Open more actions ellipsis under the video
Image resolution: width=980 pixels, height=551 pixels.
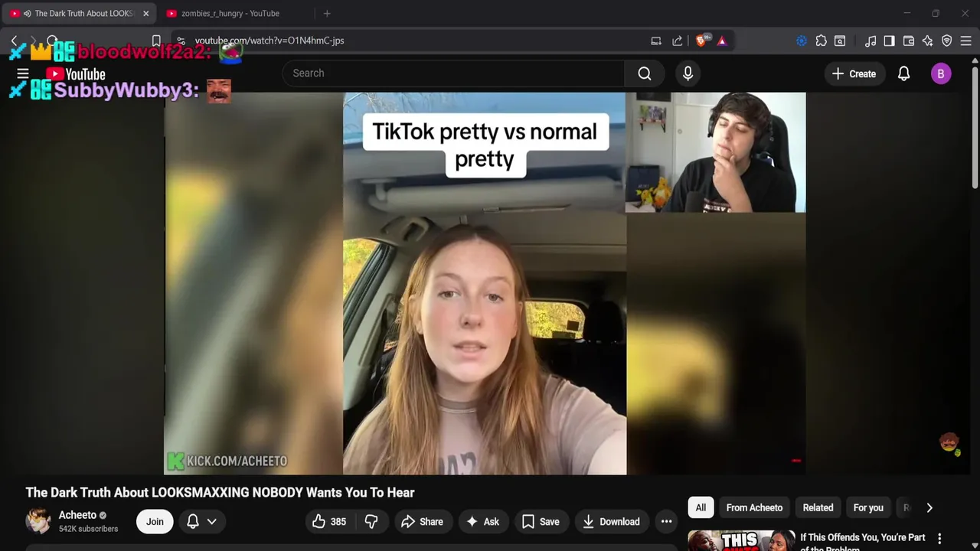tap(666, 521)
